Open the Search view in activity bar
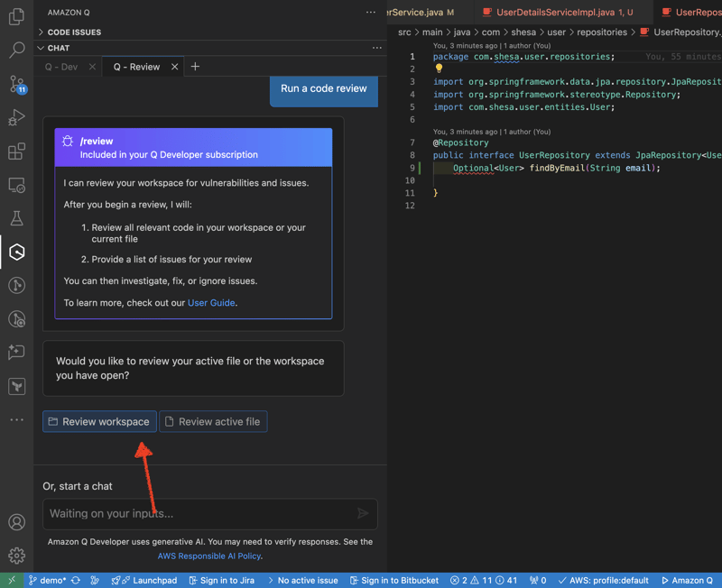This screenshot has height=588, width=722. tap(16, 51)
